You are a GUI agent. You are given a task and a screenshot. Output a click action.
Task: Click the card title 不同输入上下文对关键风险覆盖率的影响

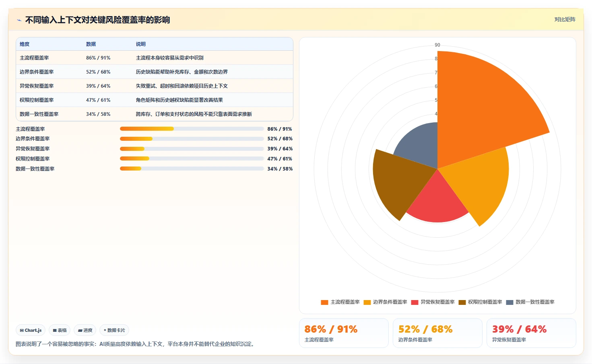click(97, 20)
